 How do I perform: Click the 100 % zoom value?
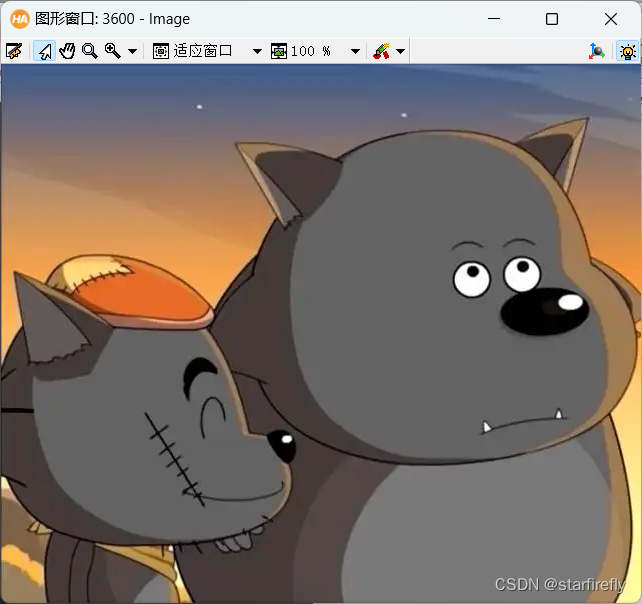(311, 51)
